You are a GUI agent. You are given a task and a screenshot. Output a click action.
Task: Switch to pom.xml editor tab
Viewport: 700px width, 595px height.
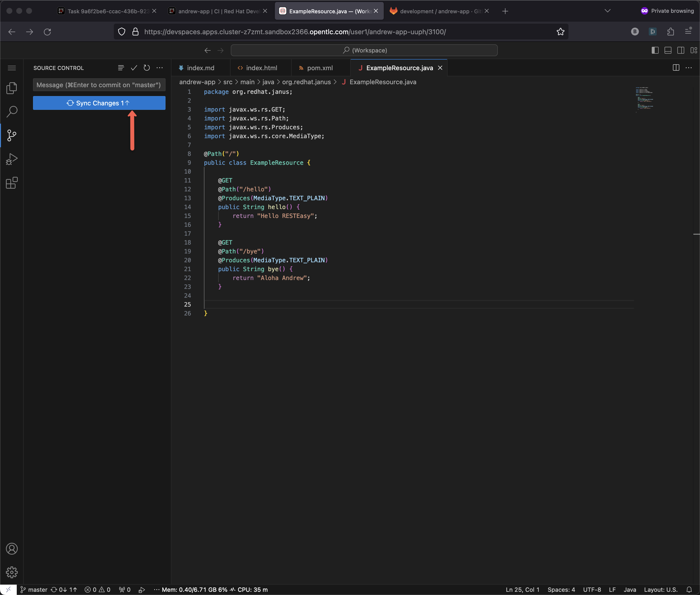[319, 68]
